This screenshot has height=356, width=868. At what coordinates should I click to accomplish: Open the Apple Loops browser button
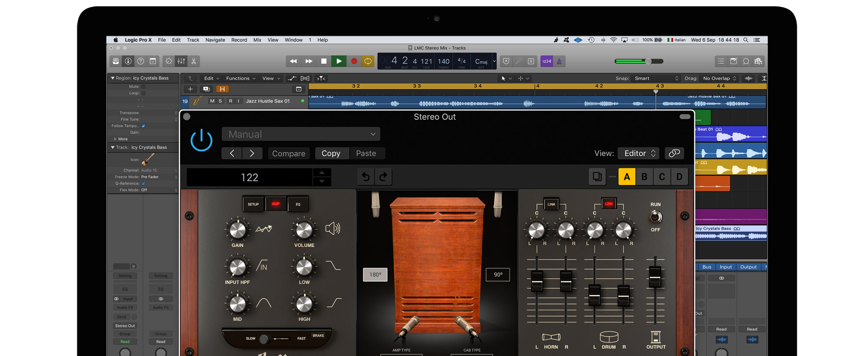pos(746,61)
